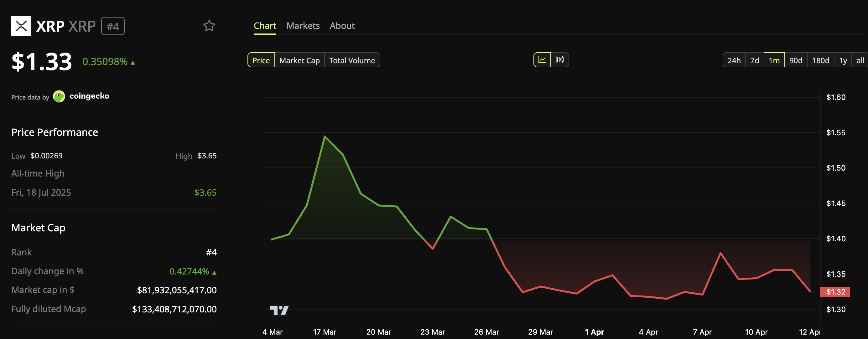Open the About tab
Image resolution: width=868 pixels, height=339 pixels.
(342, 25)
